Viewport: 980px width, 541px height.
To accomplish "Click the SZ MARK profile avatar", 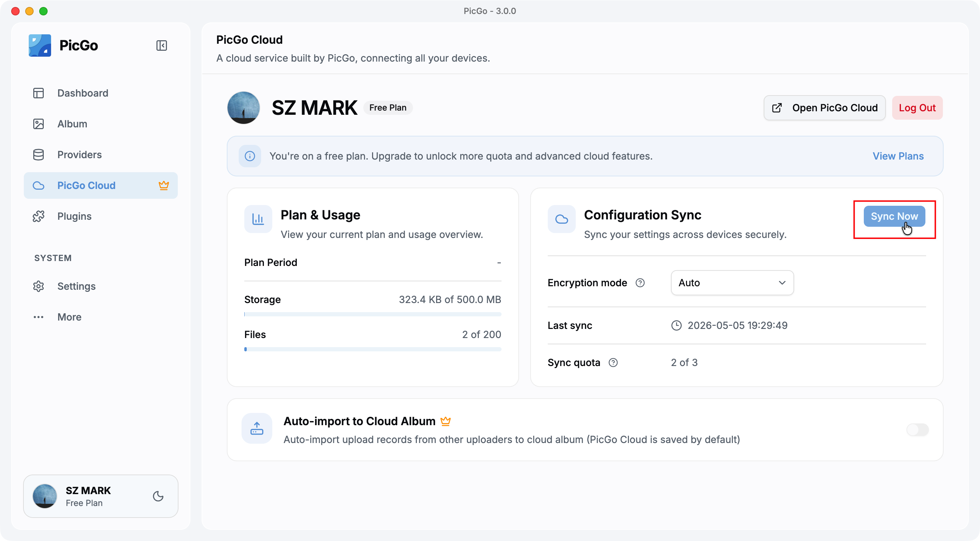I will pyautogui.click(x=244, y=108).
